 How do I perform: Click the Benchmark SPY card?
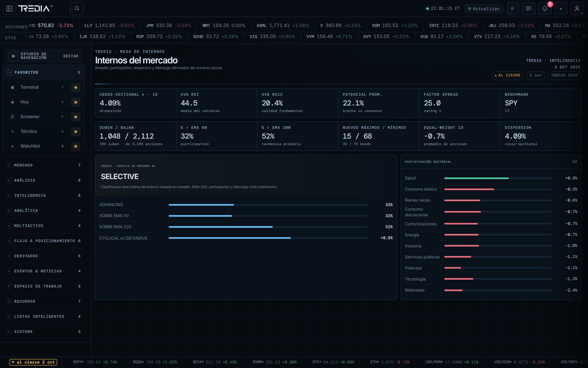[541, 103]
